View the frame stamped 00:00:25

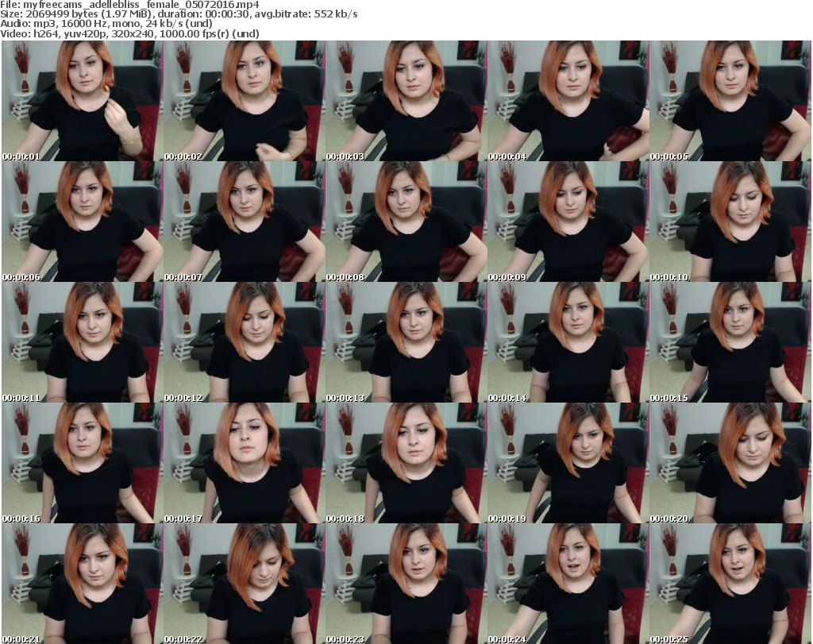730,584
